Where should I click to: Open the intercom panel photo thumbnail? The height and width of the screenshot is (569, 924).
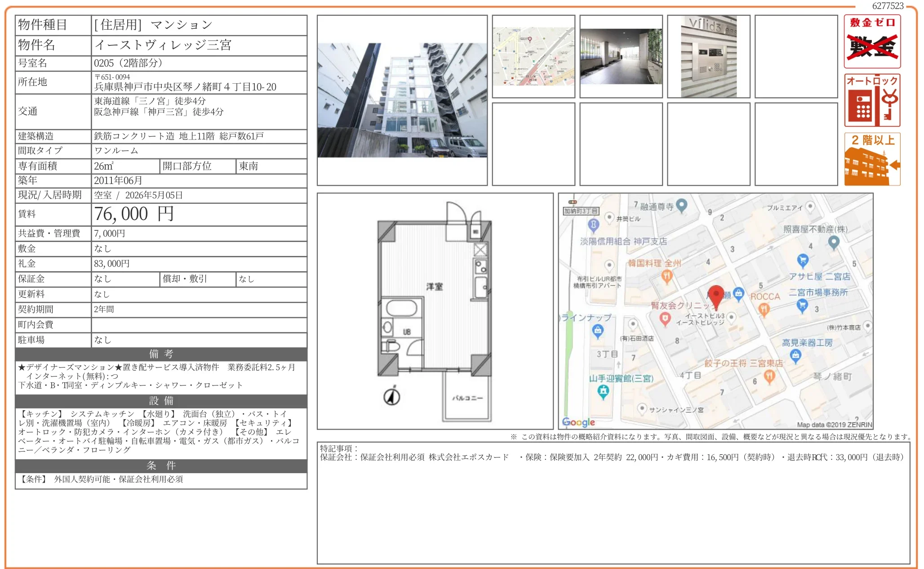click(x=708, y=56)
